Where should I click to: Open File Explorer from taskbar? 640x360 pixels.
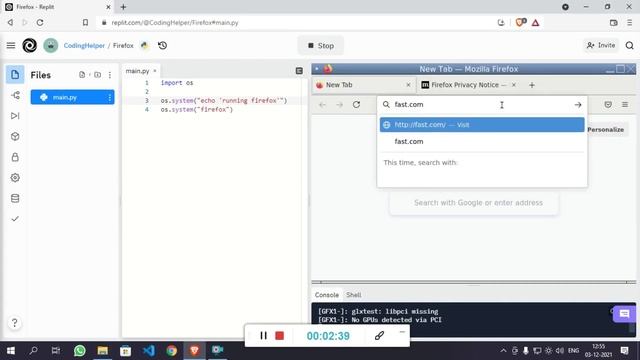click(x=102, y=351)
